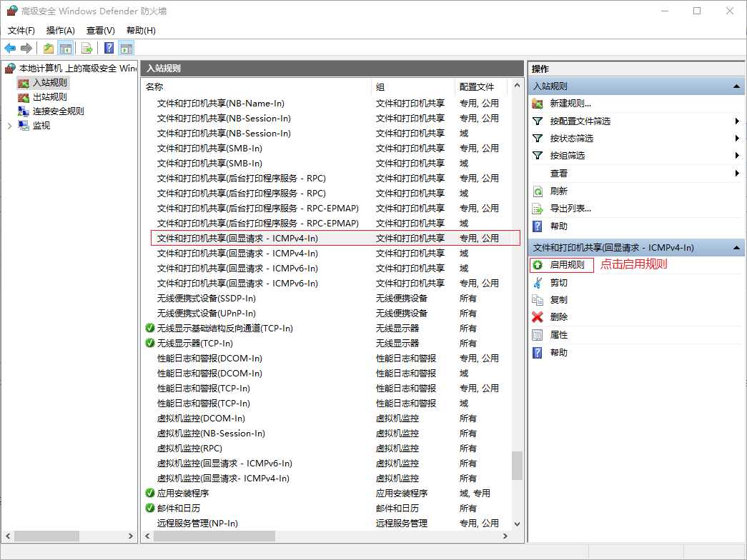Click the 剪切 scissors icon
747x560 pixels.
click(x=538, y=282)
